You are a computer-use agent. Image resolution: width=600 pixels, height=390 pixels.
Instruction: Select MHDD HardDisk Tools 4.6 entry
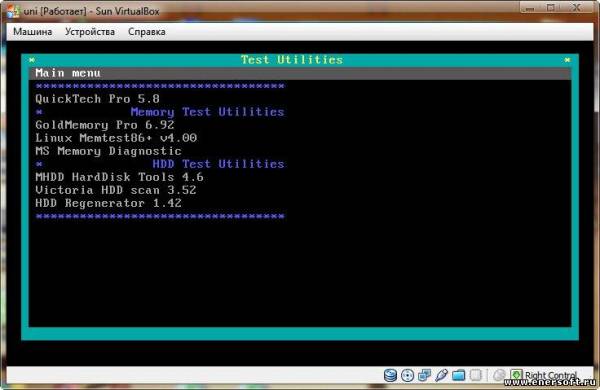point(119,177)
